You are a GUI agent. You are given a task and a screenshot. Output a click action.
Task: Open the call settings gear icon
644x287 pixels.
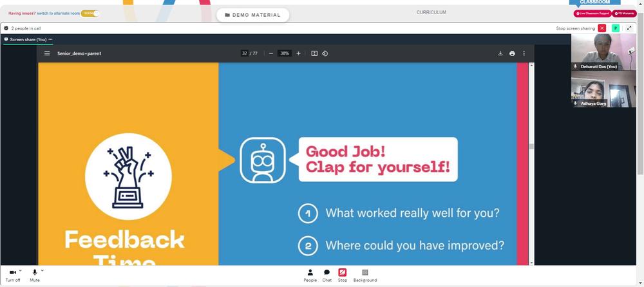pos(6,28)
